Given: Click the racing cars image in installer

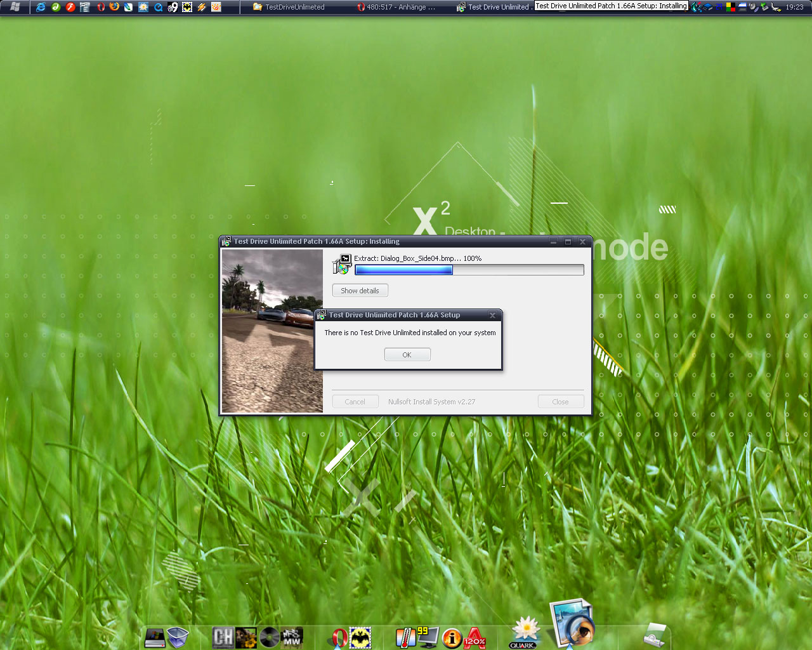Looking at the screenshot, I should pos(272,331).
